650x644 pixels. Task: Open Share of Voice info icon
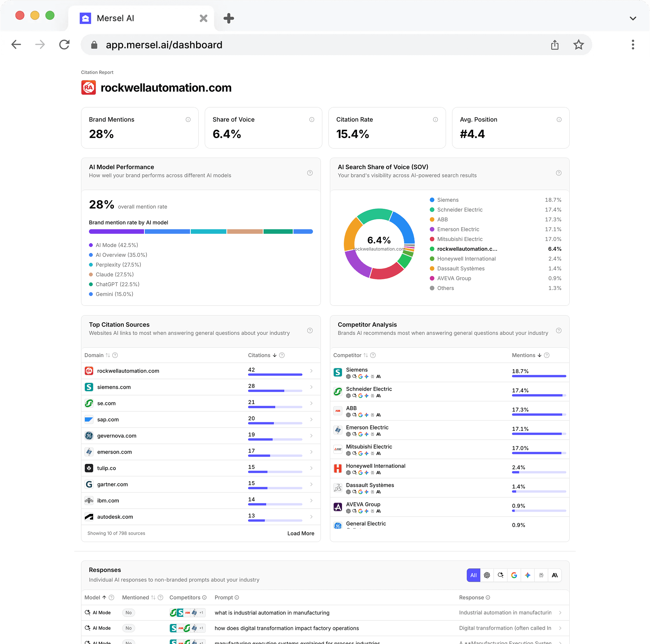(x=311, y=120)
